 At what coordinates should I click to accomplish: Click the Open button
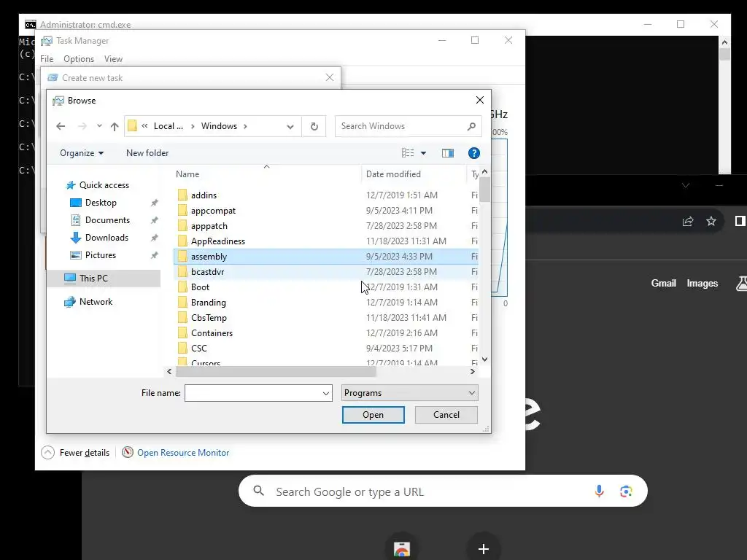pos(373,415)
